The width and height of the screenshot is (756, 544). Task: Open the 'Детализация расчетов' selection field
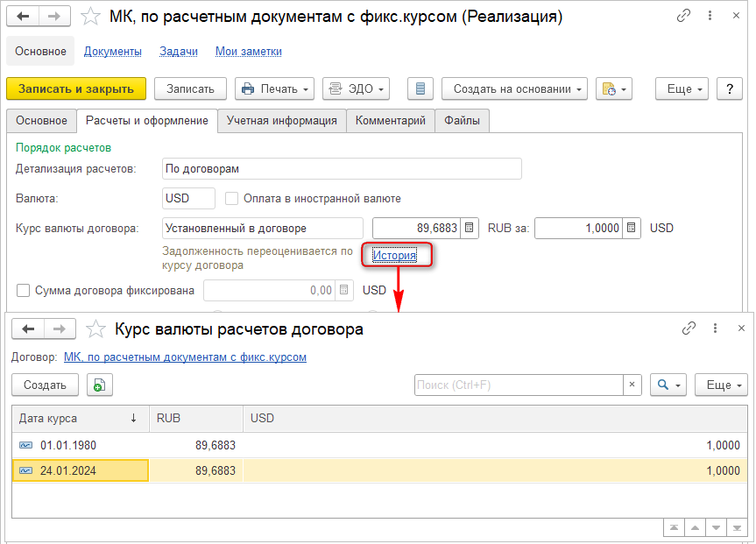342,169
